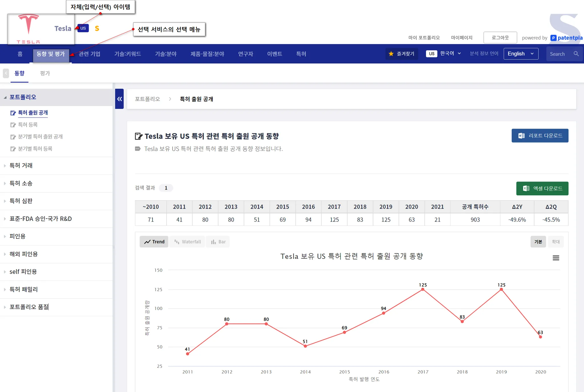Screen dimensions: 584x392
Task: Expand the 특허 소송 sidebar section
Action: [21, 183]
